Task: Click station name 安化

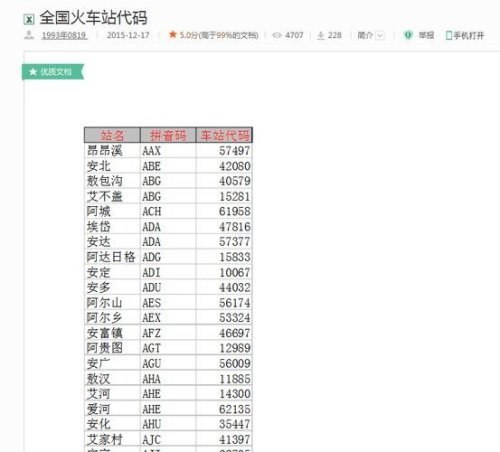Action: tap(99, 424)
